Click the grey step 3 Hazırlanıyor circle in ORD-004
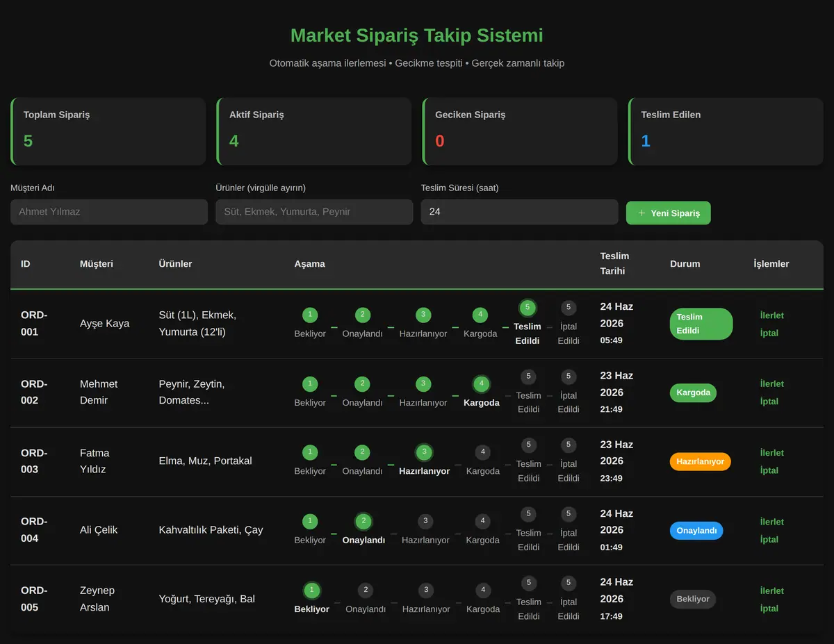 coord(426,521)
